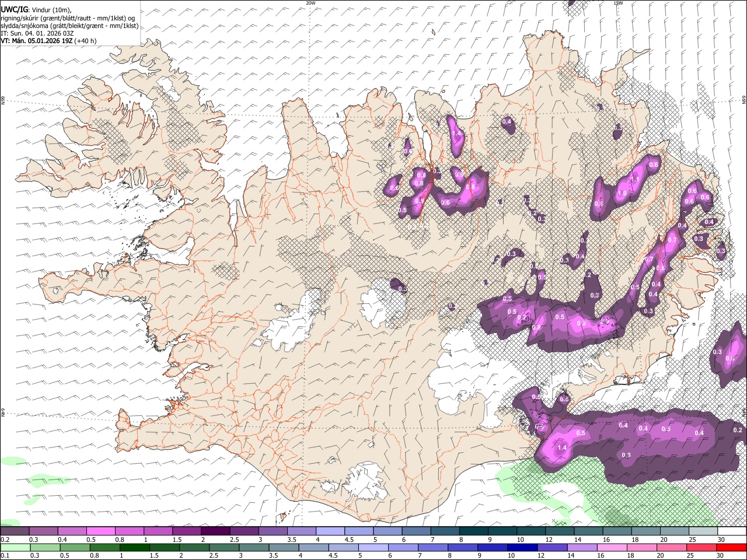Viewport: 747px width, 560px height.
Task: Click the 15W longitude label at top
Action: click(x=618, y=3)
